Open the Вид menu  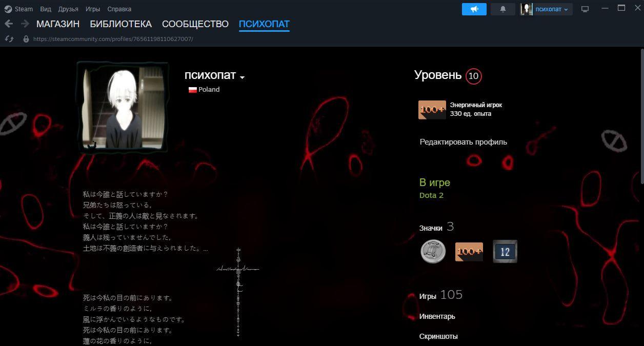[x=46, y=9]
